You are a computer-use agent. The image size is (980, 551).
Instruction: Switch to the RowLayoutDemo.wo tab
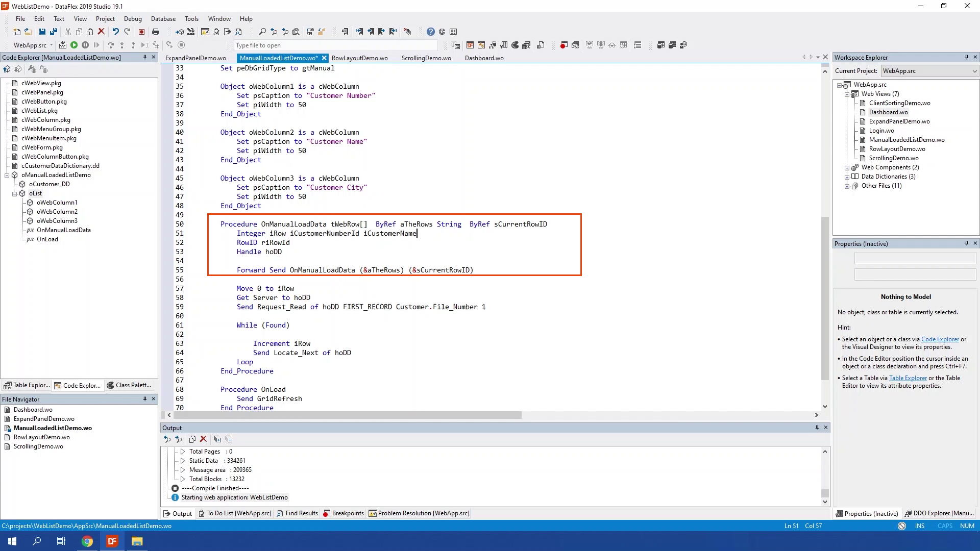359,58
